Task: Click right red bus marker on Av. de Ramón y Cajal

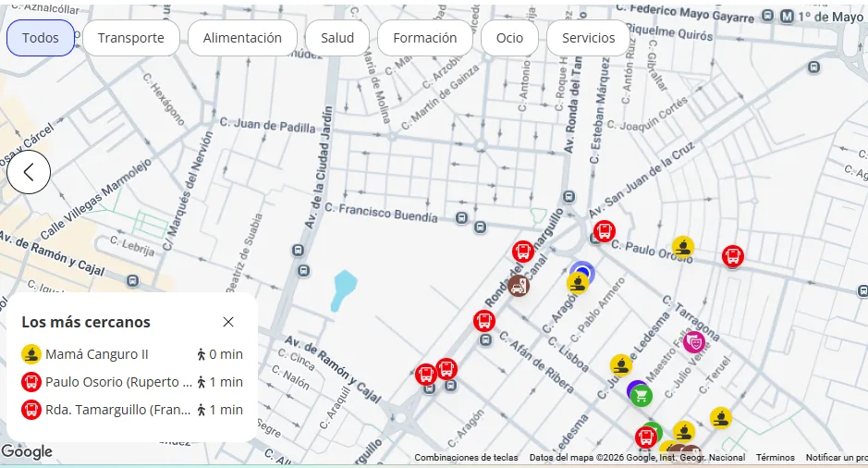Action: tap(446, 369)
